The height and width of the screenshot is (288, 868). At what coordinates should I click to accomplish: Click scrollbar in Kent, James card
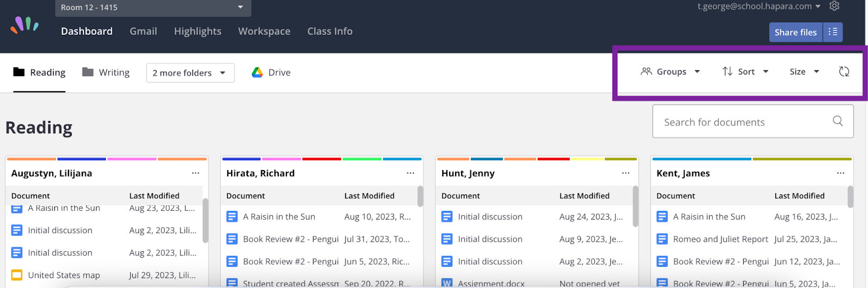tap(851, 197)
